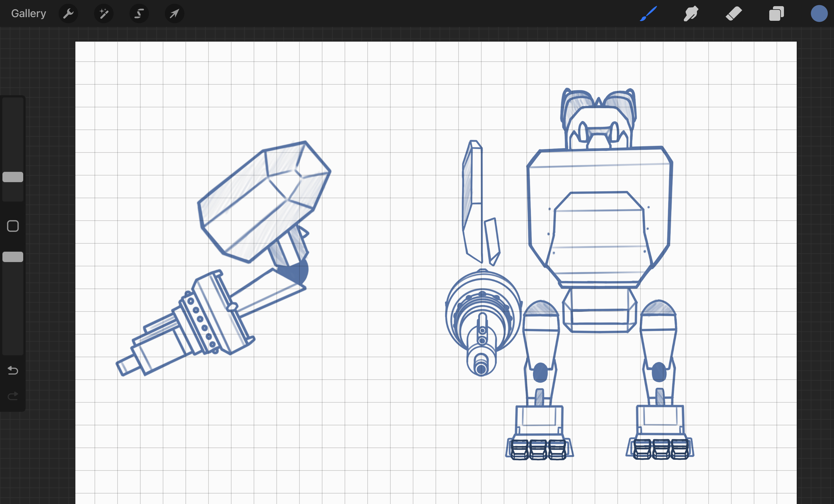
Task: Click the brush size slider handle
Action: pyautogui.click(x=13, y=177)
